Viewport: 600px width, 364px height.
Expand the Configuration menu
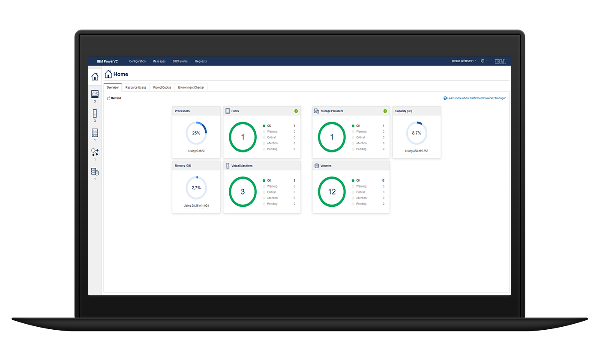click(137, 61)
